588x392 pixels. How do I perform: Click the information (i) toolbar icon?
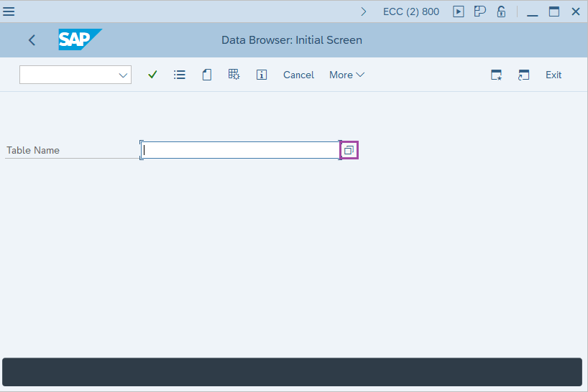point(262,75)
